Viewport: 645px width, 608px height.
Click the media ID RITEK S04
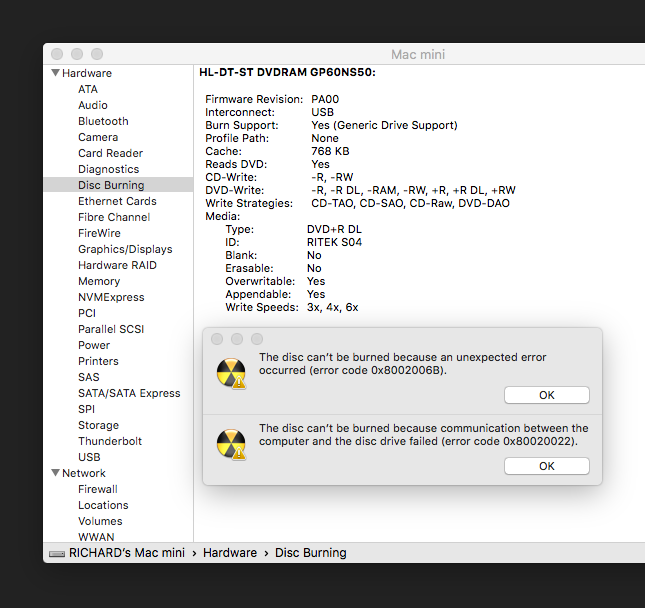click(334, 242)
